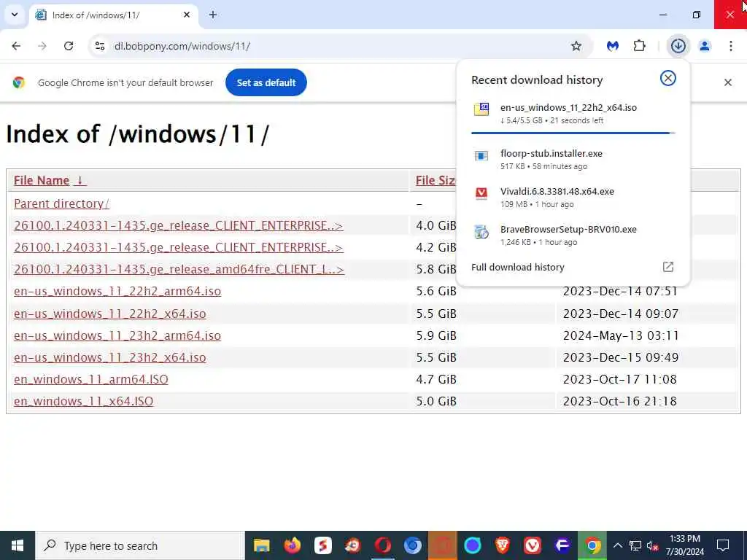Download en-us_windows_11_22h2_x64.iso from the list

[110, 314]
